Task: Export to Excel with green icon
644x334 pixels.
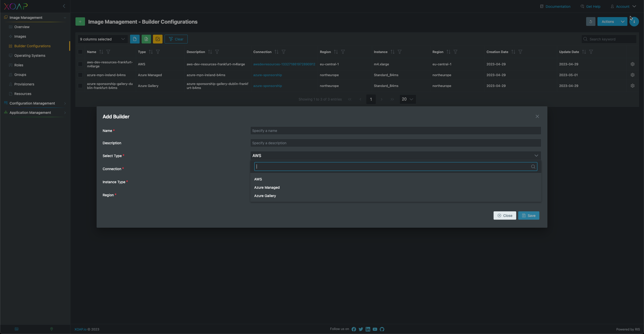Action: point(146,39)
